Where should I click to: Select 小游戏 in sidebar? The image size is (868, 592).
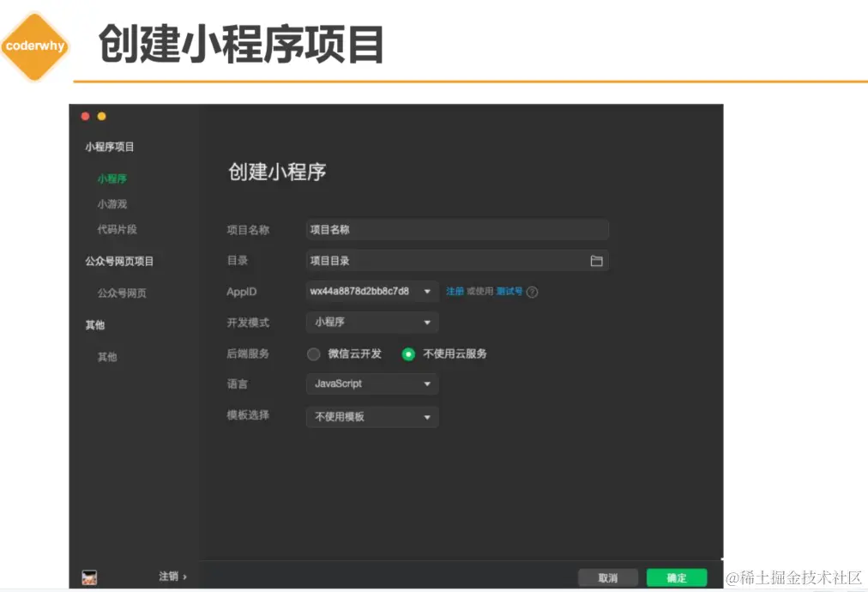coord(112,204)
